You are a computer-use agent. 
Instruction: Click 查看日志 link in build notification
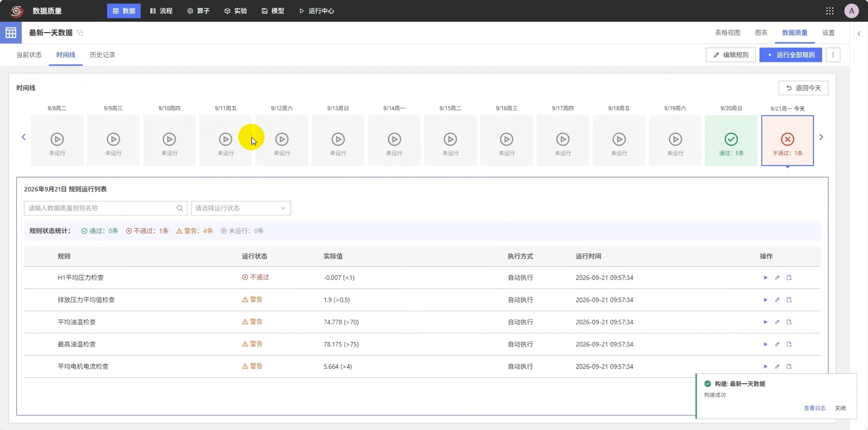click(814, 408)
